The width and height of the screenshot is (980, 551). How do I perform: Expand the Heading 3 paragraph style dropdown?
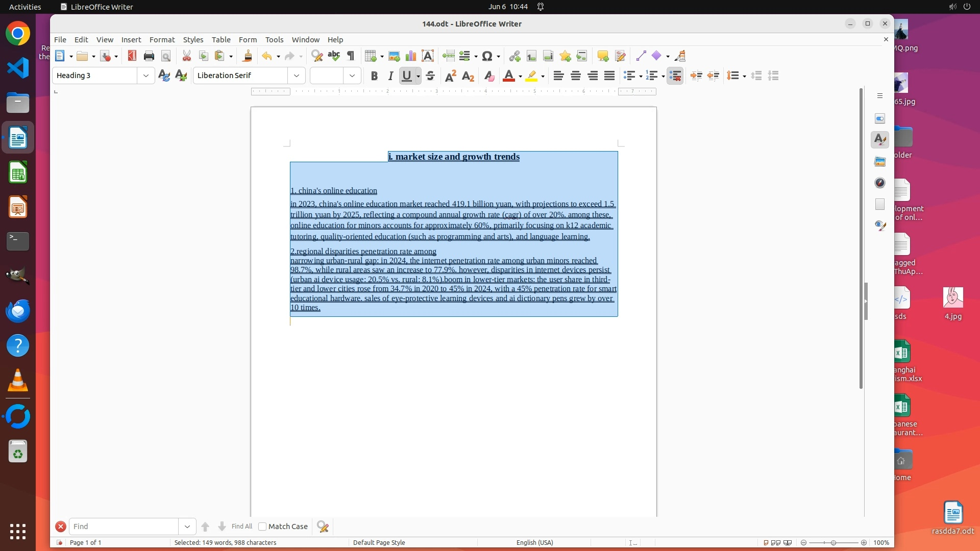click(x=146, y=76)
